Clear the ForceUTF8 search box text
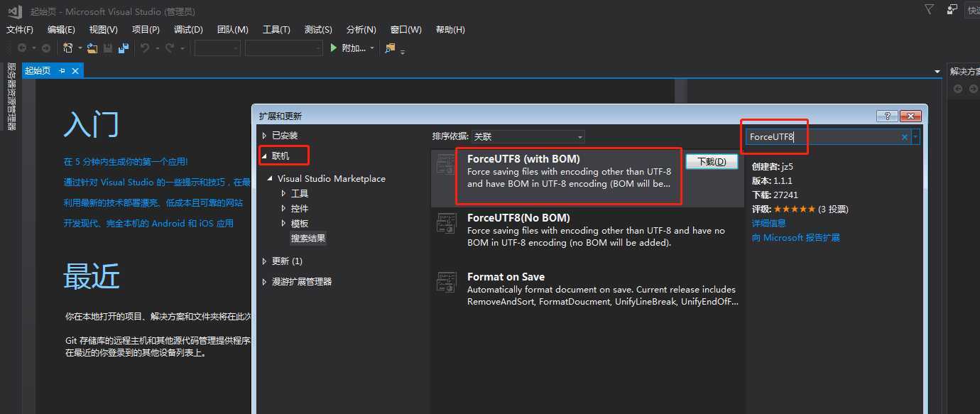Image resolution: width=980 pixels, height=414 pixels. [x=905, y=137]
